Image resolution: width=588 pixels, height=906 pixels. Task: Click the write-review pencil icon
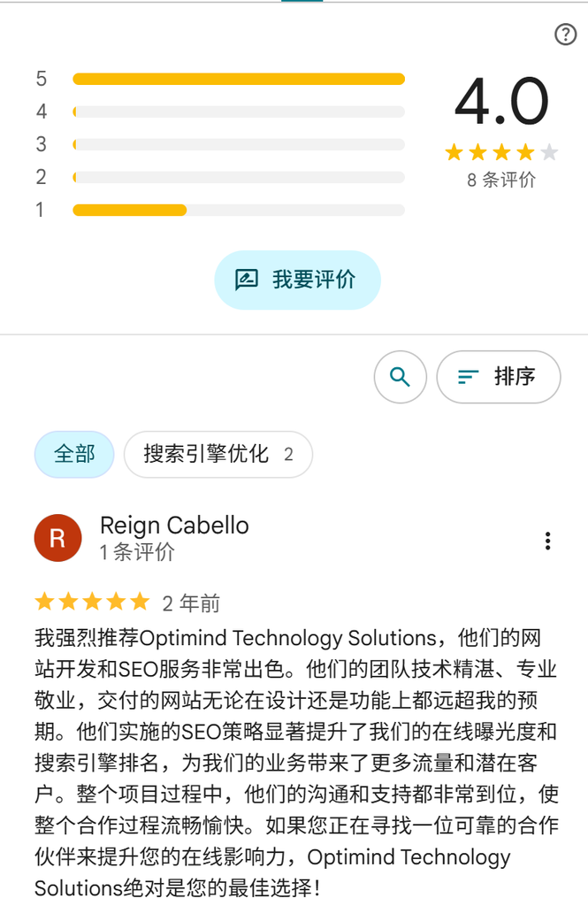(246, 280)
